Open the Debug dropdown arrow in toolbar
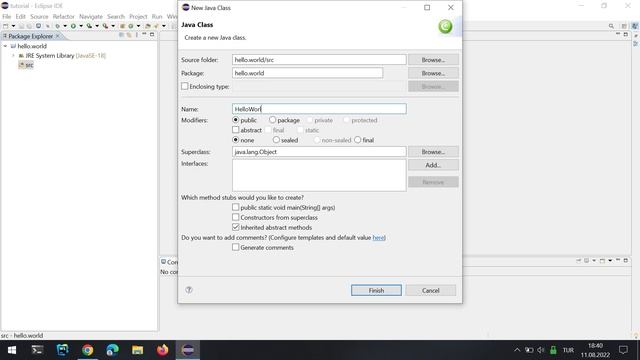The width and height of the screenshot is (640, 360). coord(65,26)
